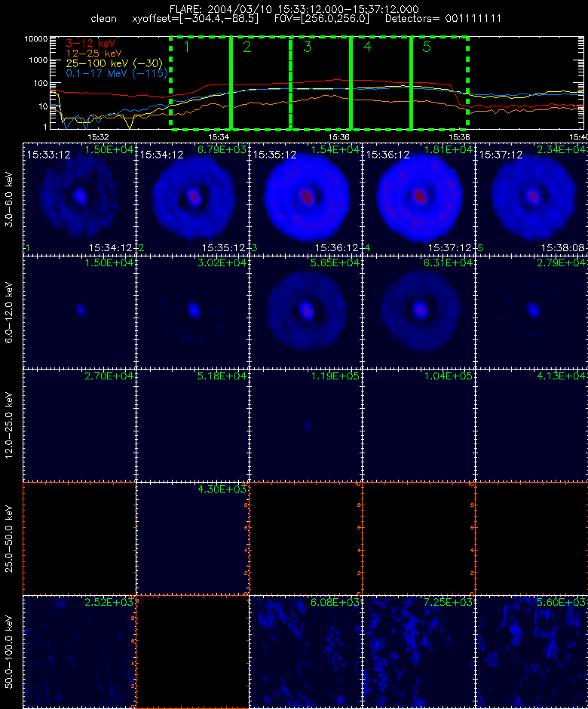Select the 3.0-6.0 keV image starting at 15:34:12

pyautogui.click(x=192, y=199)
